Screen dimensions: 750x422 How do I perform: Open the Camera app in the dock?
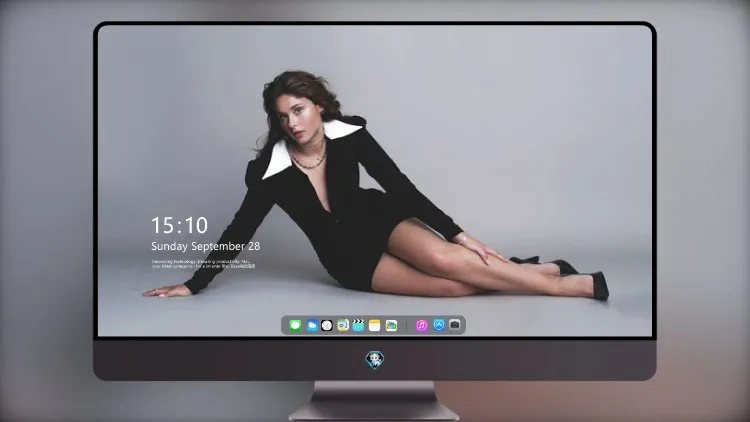[455, 325]
